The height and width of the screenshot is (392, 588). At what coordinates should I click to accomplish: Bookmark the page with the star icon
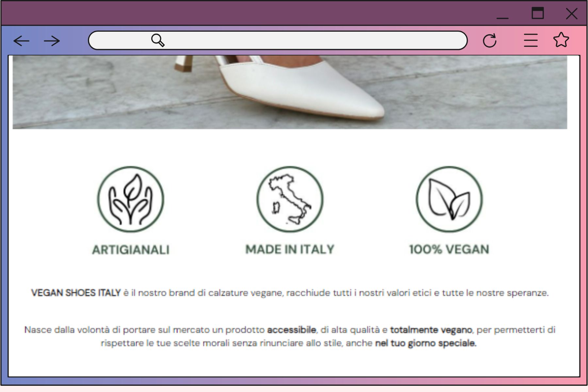(x=561, y=40)
